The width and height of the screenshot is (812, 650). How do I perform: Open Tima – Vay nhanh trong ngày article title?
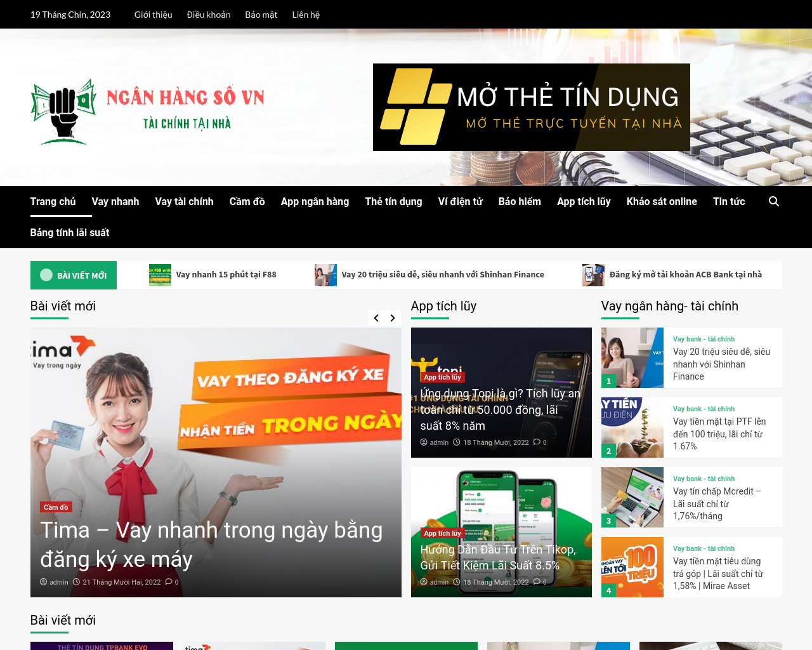[211, 544]
